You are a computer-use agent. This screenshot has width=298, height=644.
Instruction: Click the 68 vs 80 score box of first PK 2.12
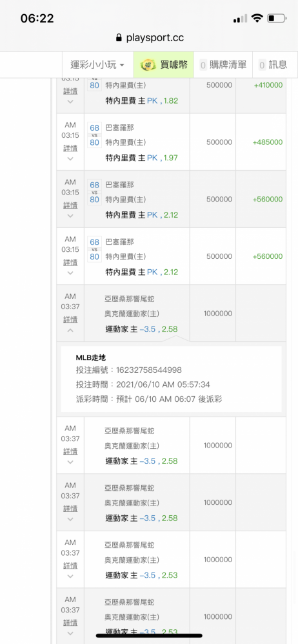click(95, 192)
